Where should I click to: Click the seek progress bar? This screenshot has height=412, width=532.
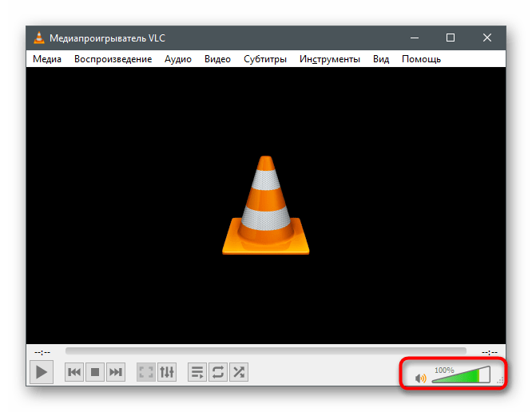pos(266,351)
